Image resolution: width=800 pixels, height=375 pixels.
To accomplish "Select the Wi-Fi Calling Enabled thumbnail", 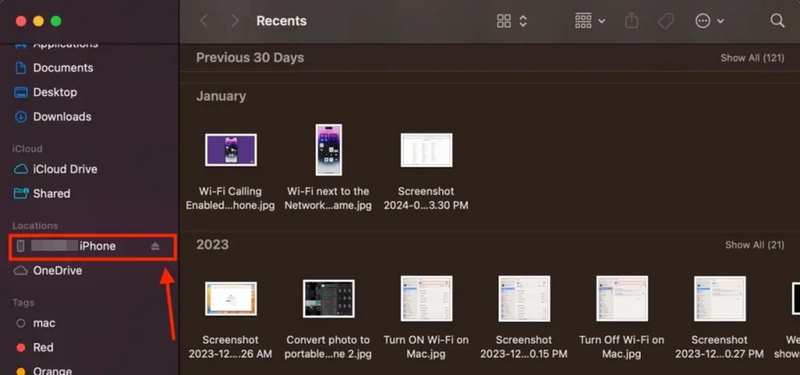I will point(231,150).
